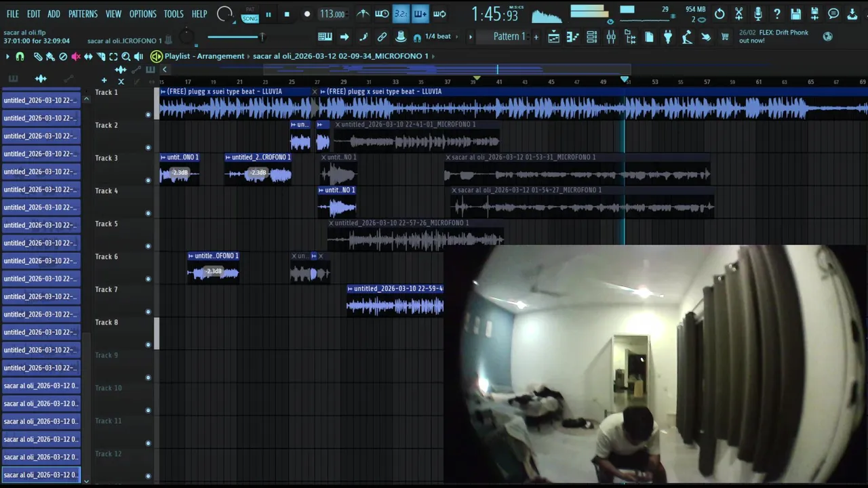The image size is (868, 488).
Task: Open the globe online content icon
Action: 827,37
